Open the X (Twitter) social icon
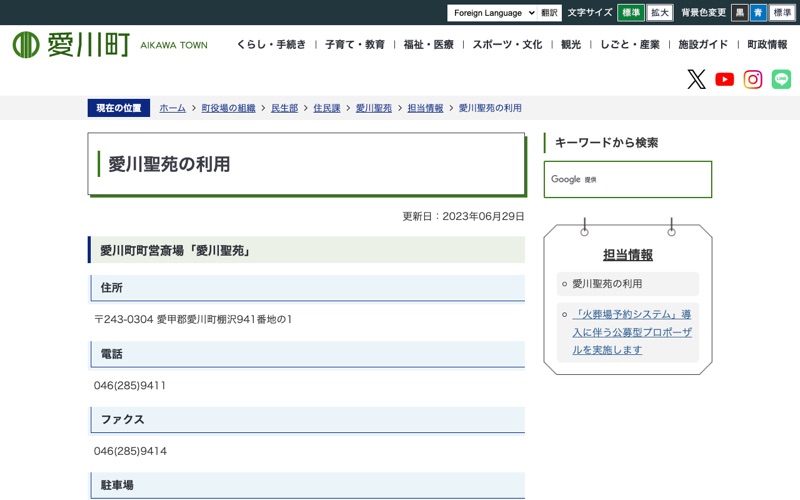Screen dimensions: 800x500 tap(696, 79)
